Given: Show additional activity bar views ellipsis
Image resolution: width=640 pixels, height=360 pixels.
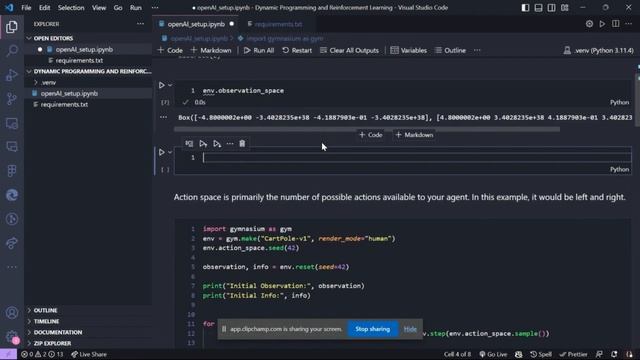Looking at the screenshot, I should pyautogui.click(x=12, y=267).
